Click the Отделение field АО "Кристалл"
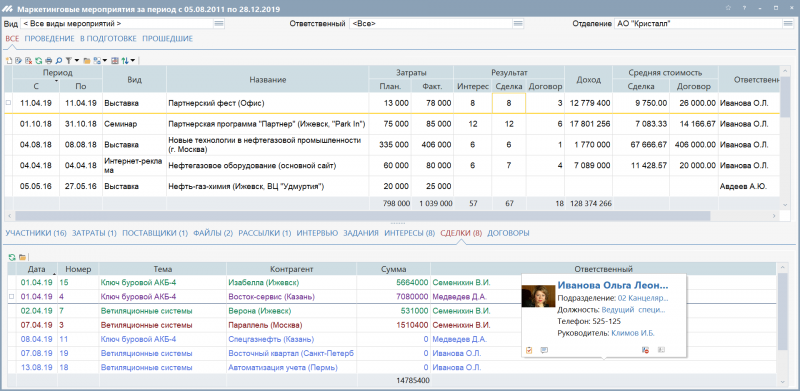This screenshot has height=391, width=800. pyautogui.click(x=698, y=23)
